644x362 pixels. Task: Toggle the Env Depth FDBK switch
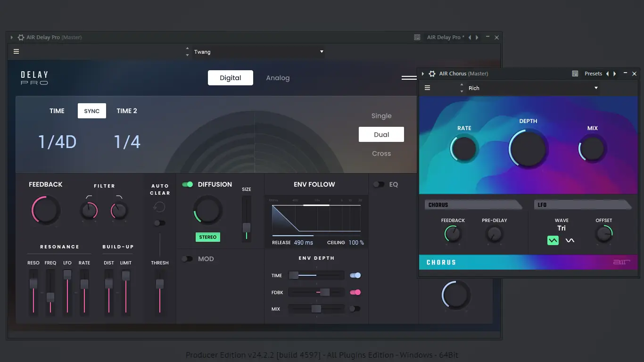point(355,292)
